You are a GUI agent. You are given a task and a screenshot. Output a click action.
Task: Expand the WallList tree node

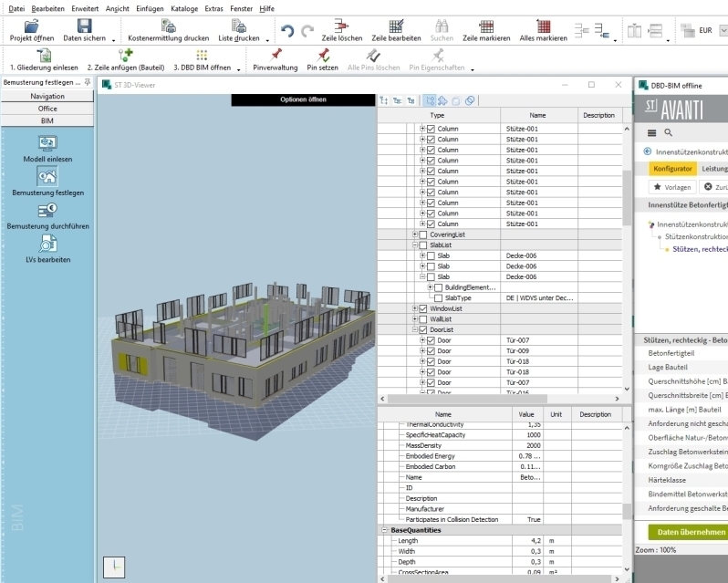pos(415,319)
